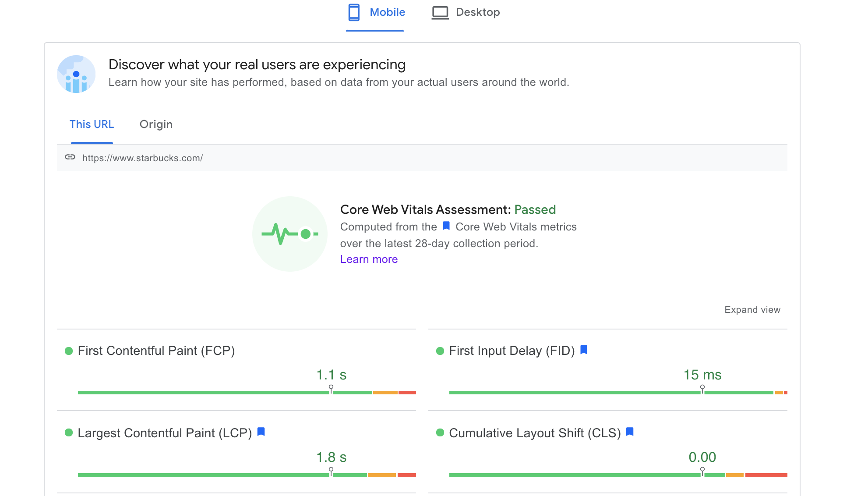Click bookmark icon next to FID

[x=584, y=350]
